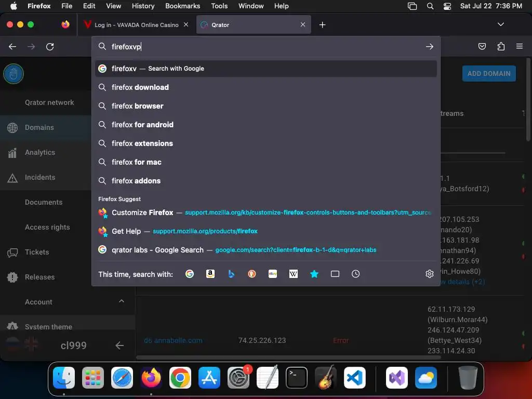Open the Bookmarks menu

click(182, 6)
